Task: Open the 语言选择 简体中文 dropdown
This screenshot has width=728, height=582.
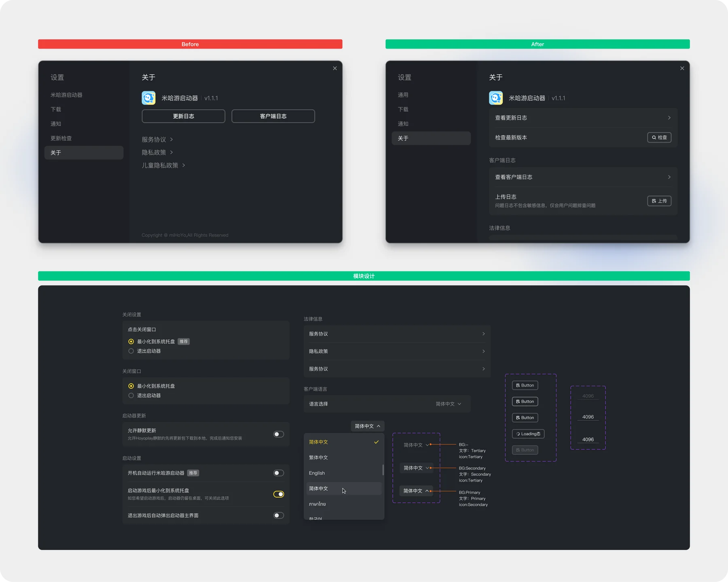Action: (x=448, y=404)
